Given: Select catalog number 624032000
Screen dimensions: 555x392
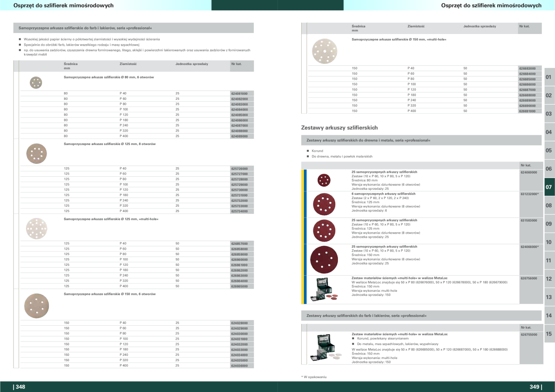Looking at the screenshot, I should point(239,345).
